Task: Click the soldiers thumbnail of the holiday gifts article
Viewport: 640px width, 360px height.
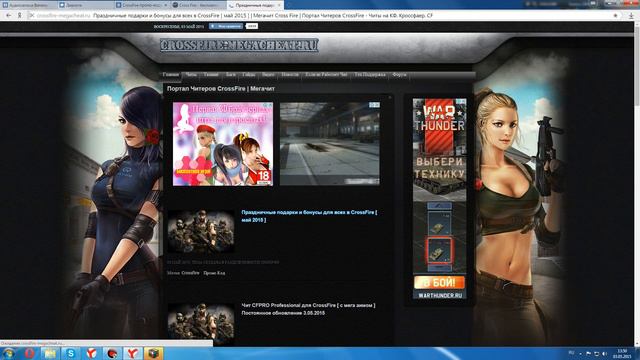Action: coord(201,231)
